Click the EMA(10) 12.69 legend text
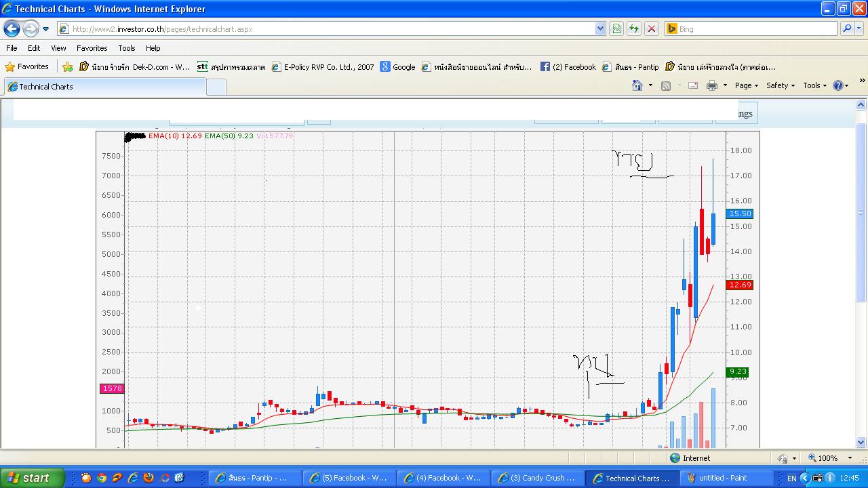Image resolution: width=868 pixels, height=488 pixels. tap(175, 136)
